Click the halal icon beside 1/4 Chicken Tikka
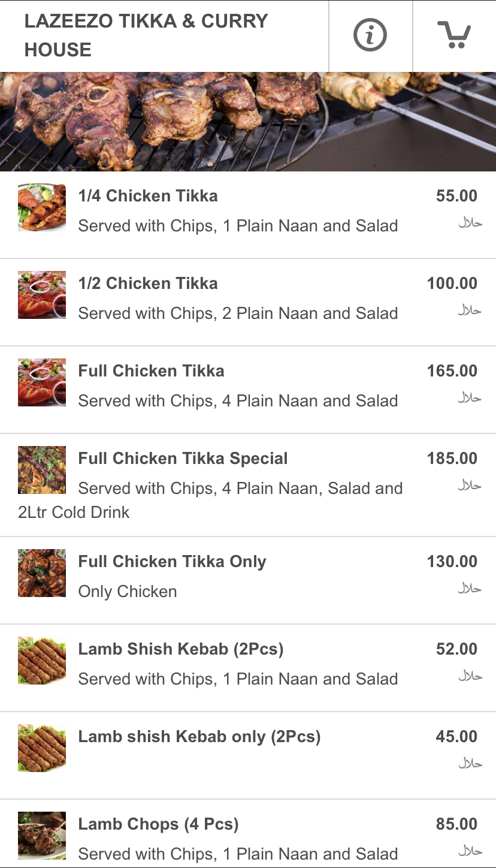This screenshot has height=868, width=496. [470, 223]
